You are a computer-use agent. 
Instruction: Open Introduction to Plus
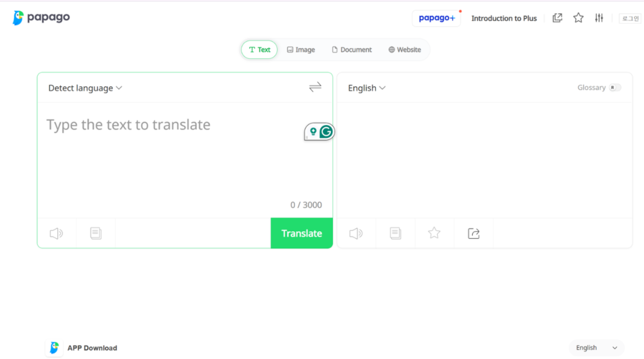(504, 18)
